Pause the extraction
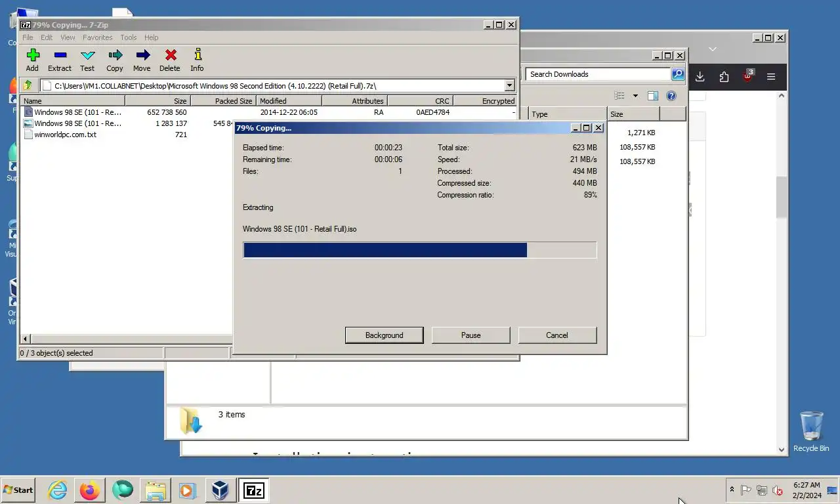Viewport: 840px width, 504px height. point(471,335)
